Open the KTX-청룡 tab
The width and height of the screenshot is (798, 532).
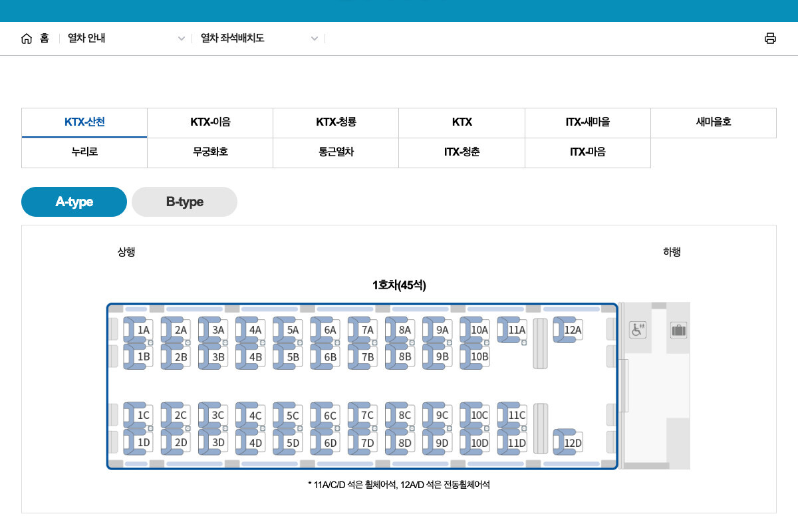(336, 122)
